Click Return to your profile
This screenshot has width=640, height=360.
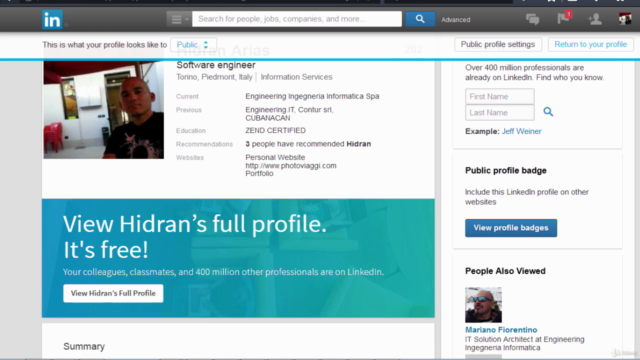click(590, 44)
